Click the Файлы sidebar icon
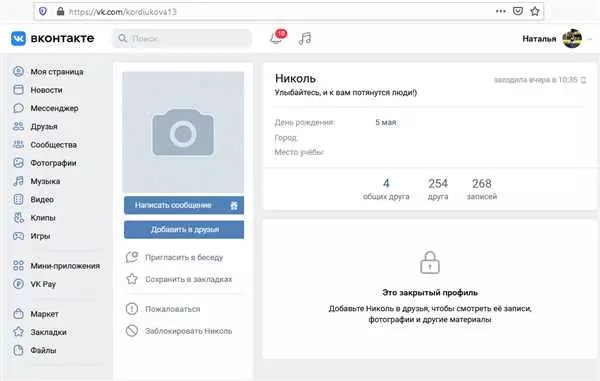Viewport: 600px width, 381px height. pyautogui.click(x=18, y=350)
